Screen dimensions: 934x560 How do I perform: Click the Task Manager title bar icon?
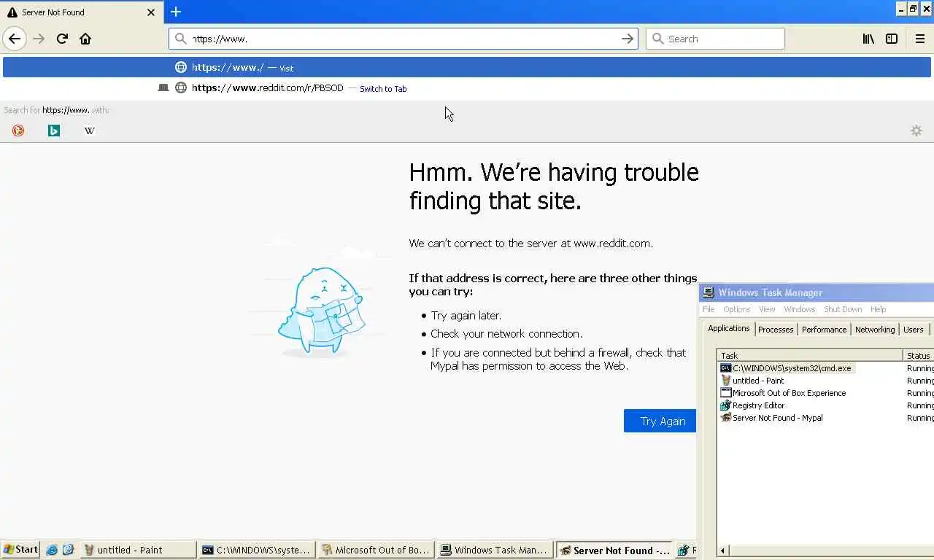tap(709, 292)
